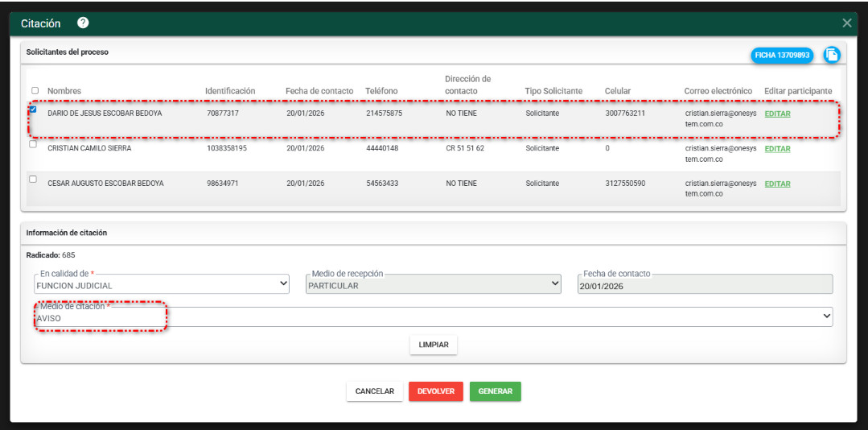Click the green GENERAR button

click(x=496, y=391)
